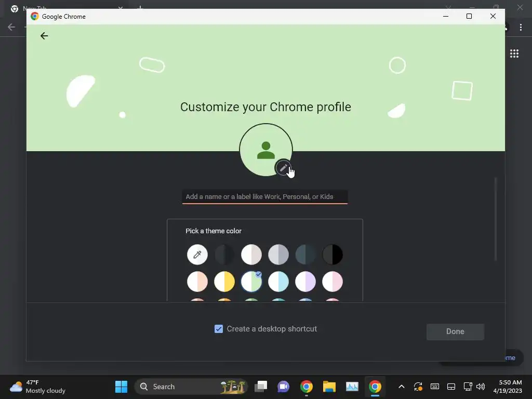Viewport: 532px width, 399px height.
Task: Open Google apps grid in background window
Action: (514, 54)
